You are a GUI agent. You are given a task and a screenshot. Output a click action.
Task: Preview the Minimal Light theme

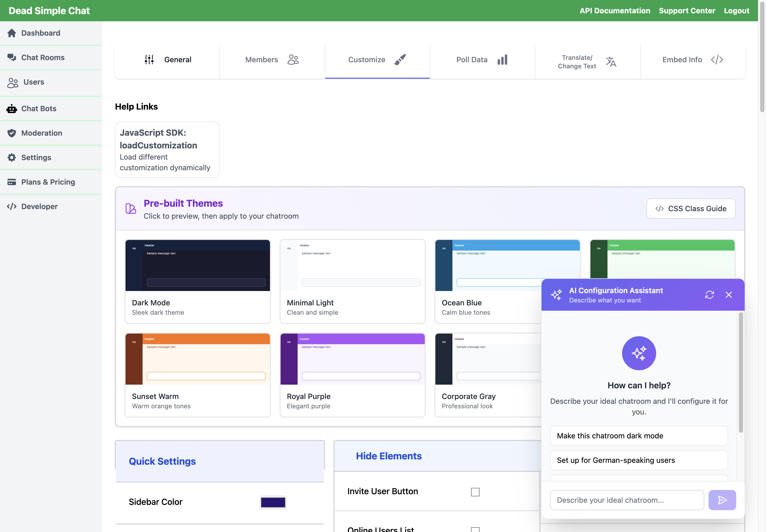352,281
